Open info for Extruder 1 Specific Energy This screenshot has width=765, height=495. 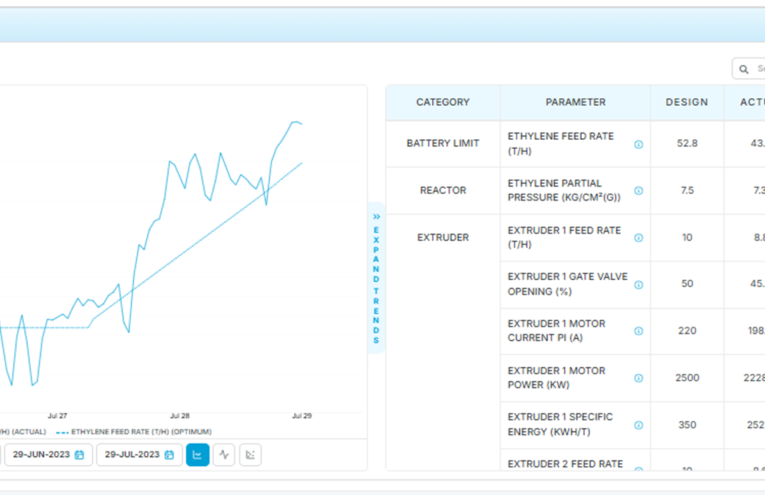(x=638, y=425)
